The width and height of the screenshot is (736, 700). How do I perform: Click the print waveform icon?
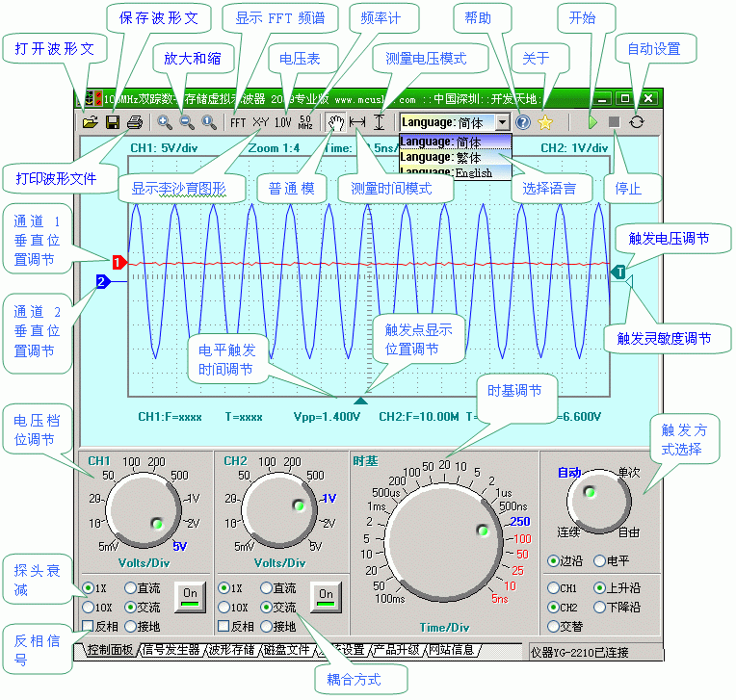click(x=135, y=122)
